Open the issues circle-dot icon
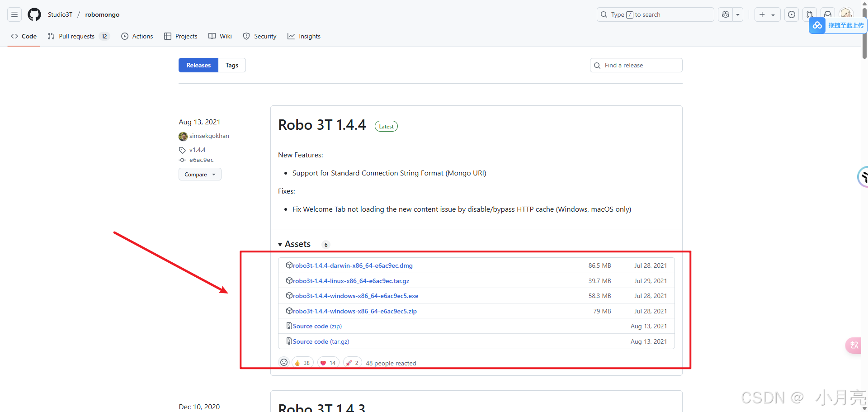This screenshot has width=868, height=412. [x=792, y=14]
